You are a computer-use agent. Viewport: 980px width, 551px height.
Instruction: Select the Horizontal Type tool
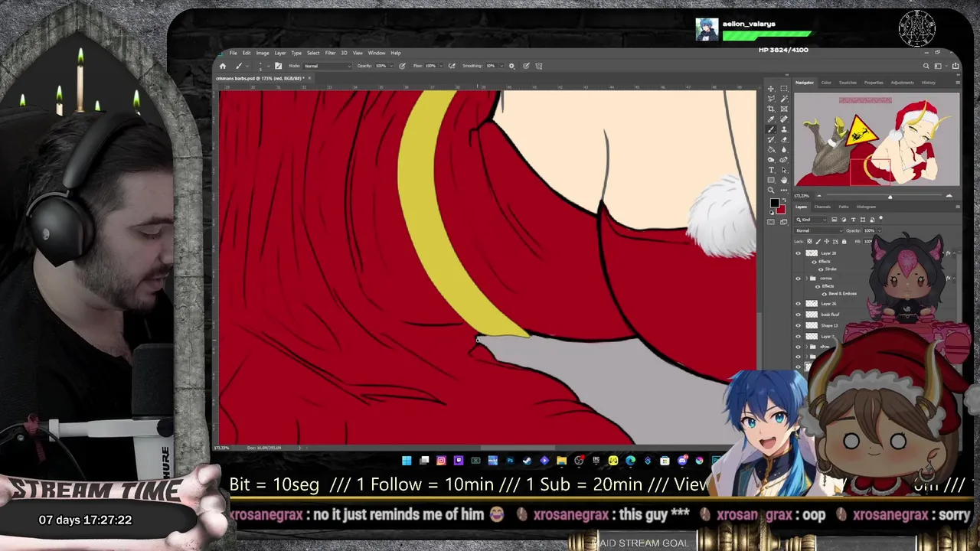coord(771,170)
